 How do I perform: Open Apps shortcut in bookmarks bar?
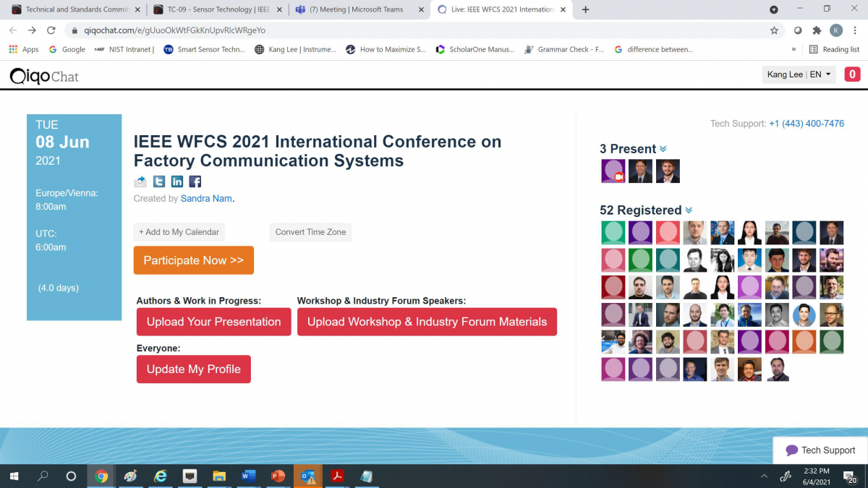tap(24, 49)
